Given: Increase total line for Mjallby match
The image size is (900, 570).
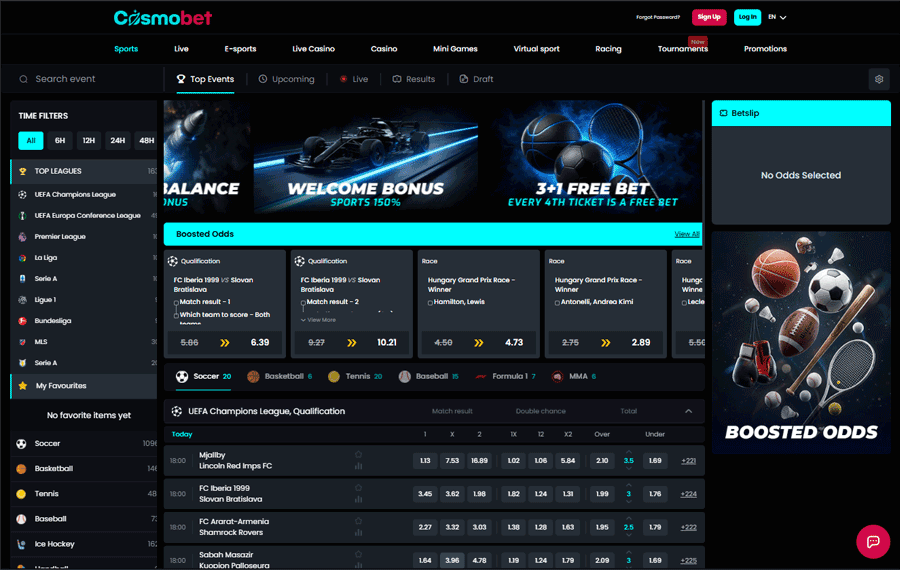Looking at the screenshot, I should [629, 453].
